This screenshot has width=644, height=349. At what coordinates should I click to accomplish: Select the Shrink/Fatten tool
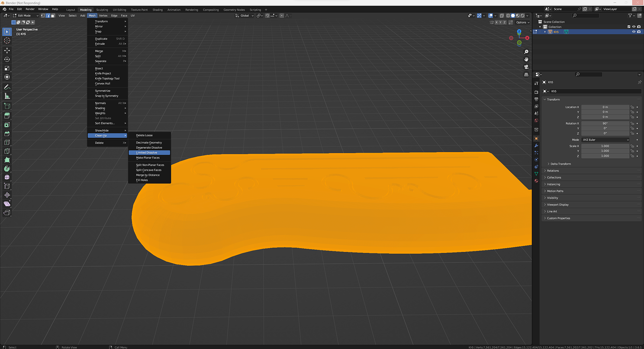pos(7,195)
